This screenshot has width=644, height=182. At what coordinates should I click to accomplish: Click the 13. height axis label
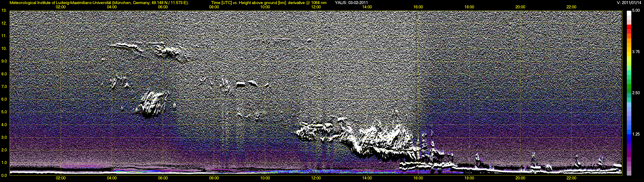(4, 10)
